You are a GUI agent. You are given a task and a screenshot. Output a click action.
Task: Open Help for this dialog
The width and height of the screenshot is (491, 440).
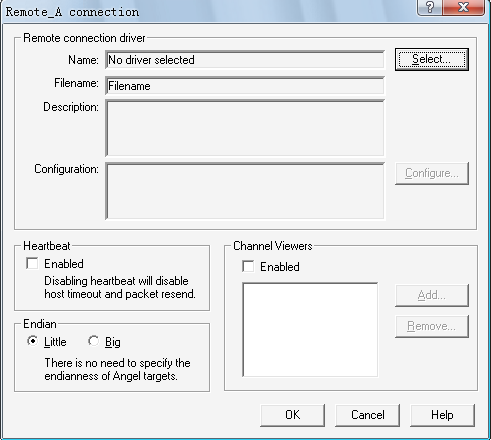(x=442, y=415)
